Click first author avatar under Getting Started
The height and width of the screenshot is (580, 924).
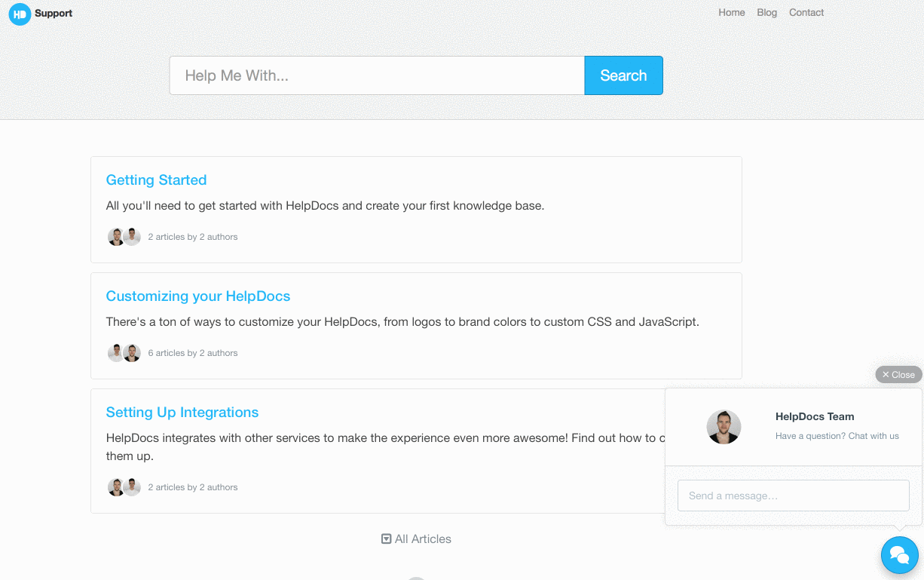click(116, 237)
